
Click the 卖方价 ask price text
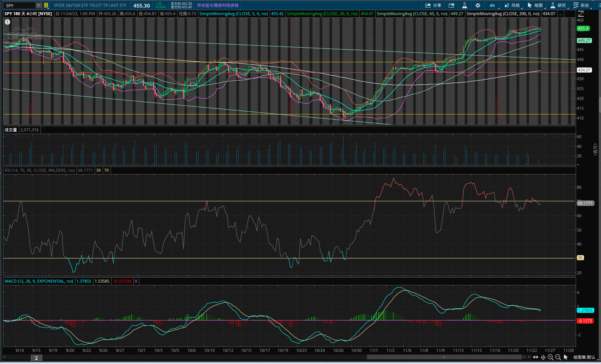pyautogui.click(x=181, y=7)
